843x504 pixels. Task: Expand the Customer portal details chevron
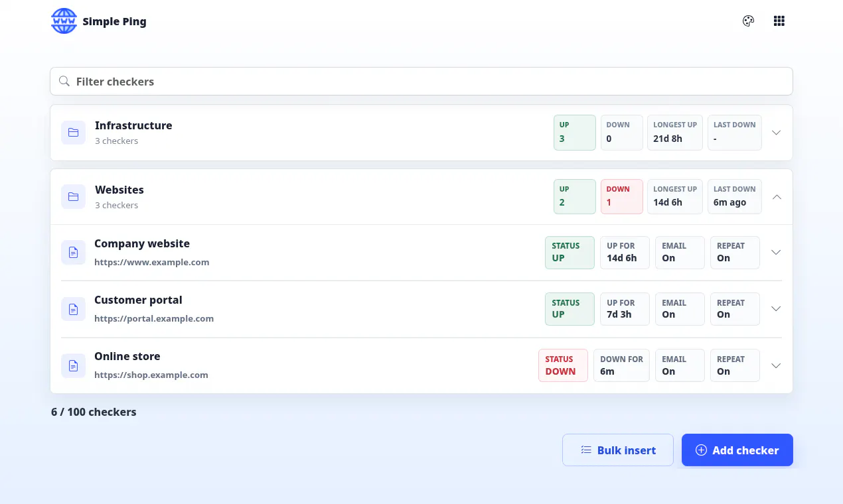point(775,309)
